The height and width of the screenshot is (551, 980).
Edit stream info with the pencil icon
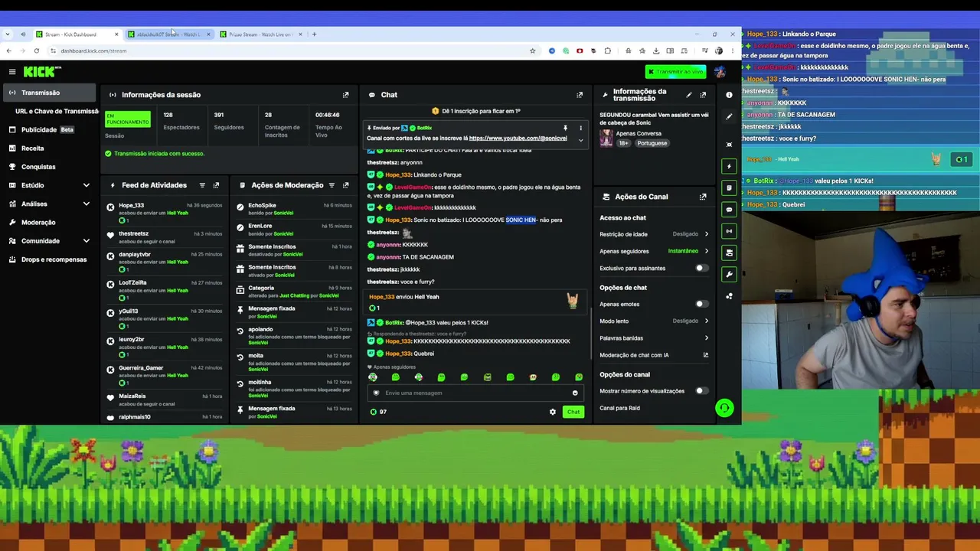pos(689,95)
